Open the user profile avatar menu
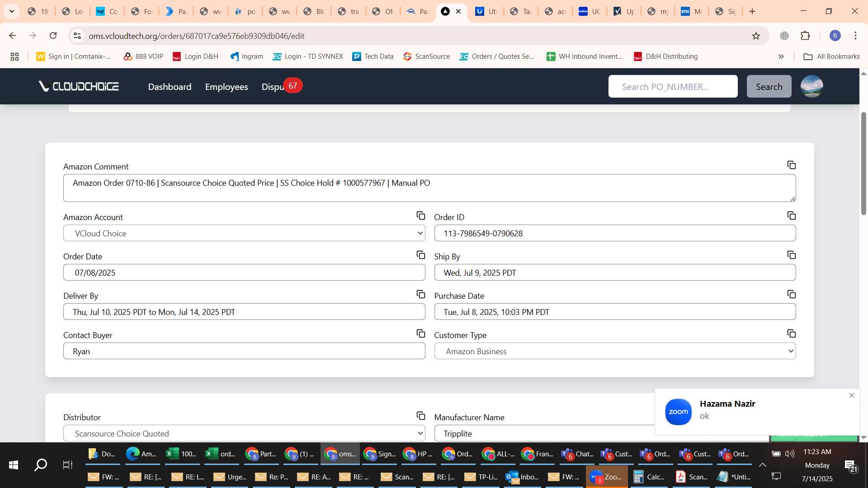 pos(811,86)
